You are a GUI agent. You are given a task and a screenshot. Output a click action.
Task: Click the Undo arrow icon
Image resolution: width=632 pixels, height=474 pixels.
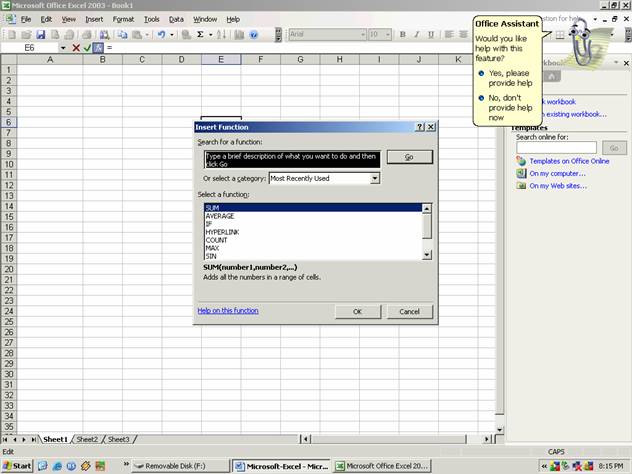[162, 35]
